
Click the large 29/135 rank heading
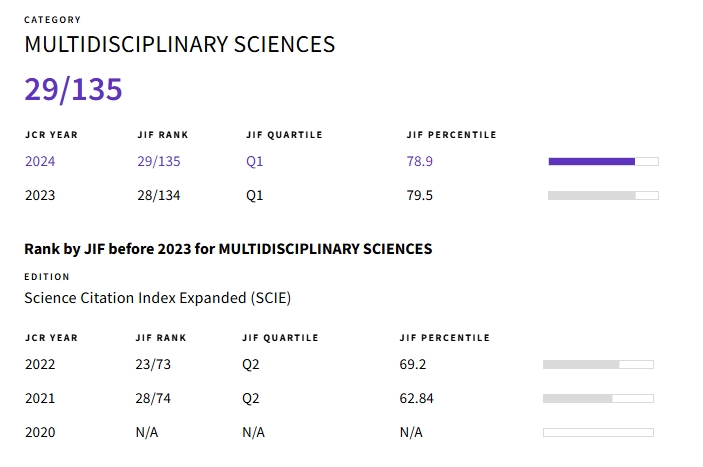point(73,90)
